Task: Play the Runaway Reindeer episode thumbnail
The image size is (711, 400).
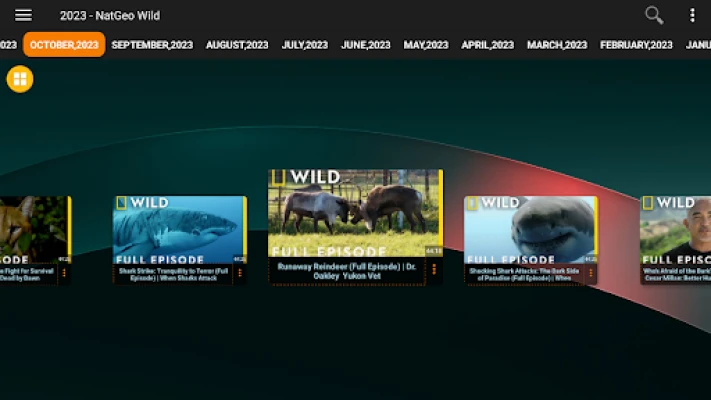Action: 355,212
